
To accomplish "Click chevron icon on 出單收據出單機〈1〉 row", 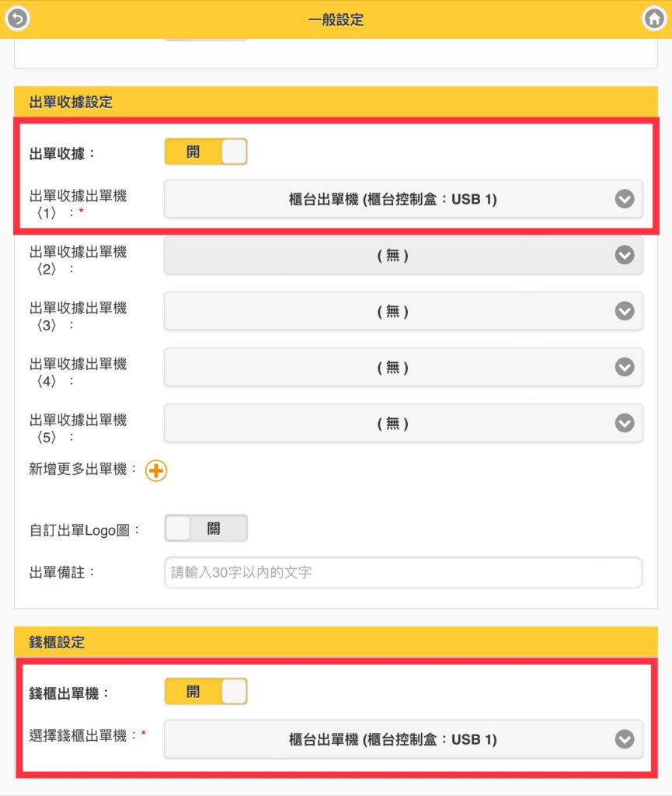I will [625, 199].
